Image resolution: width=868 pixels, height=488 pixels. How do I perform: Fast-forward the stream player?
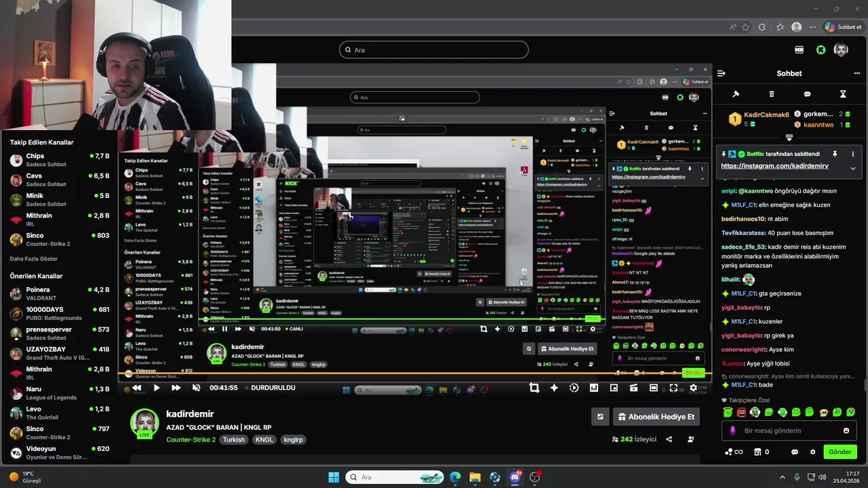(176, 388)
